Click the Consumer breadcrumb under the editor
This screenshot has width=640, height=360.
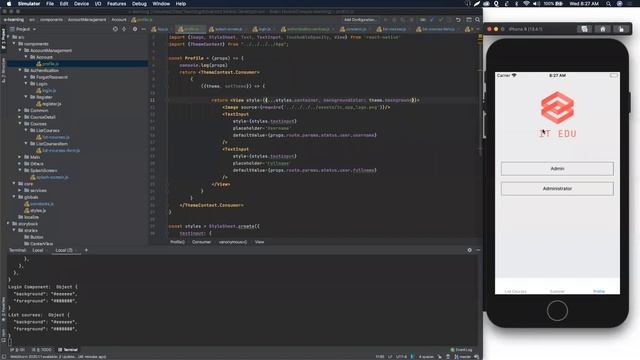[201, 242]
